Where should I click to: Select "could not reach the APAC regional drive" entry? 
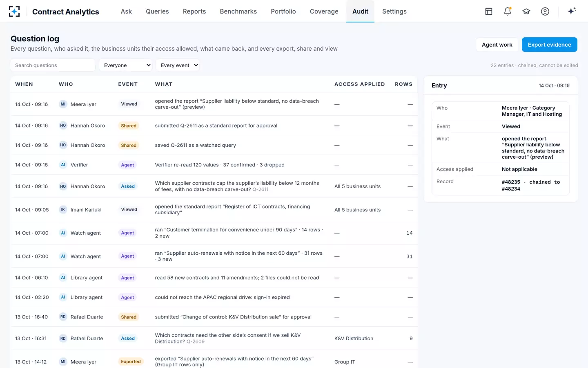[214, 297]
